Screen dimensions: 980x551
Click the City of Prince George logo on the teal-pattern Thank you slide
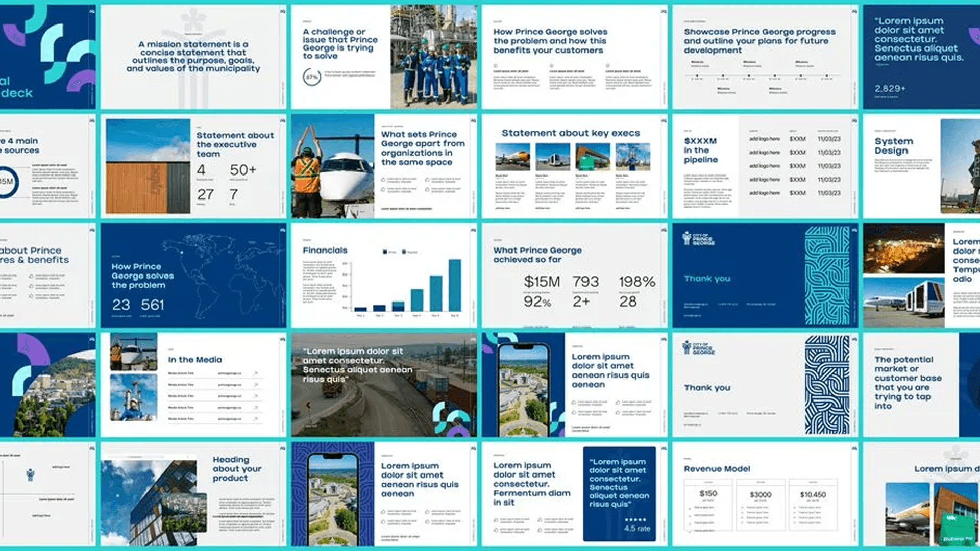pos(698,239)
